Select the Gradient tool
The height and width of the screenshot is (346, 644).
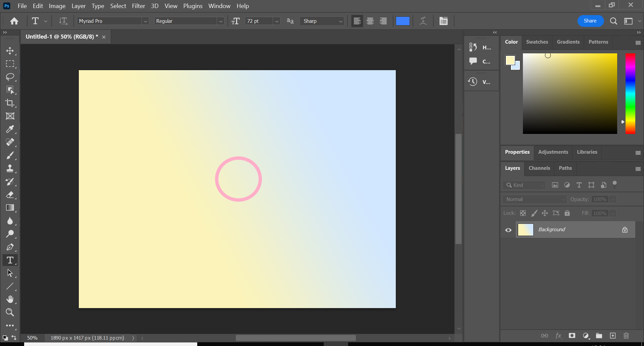click(10, 208)
